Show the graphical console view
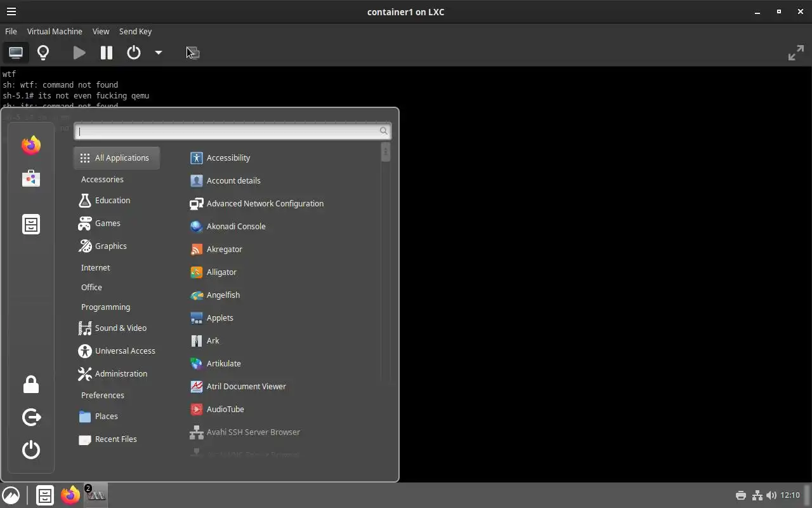Screen dimensions: 812x508 16,53
